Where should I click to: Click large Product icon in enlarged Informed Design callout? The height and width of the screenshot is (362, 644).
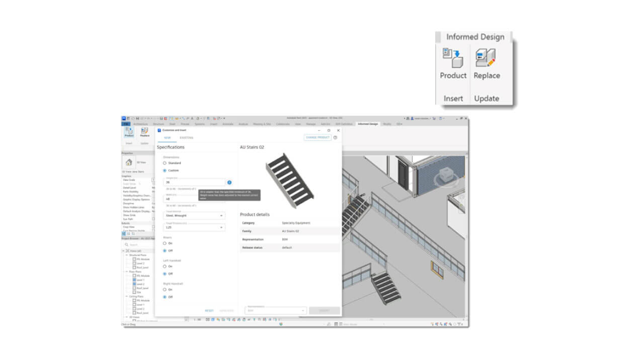(x=453, y=58)
